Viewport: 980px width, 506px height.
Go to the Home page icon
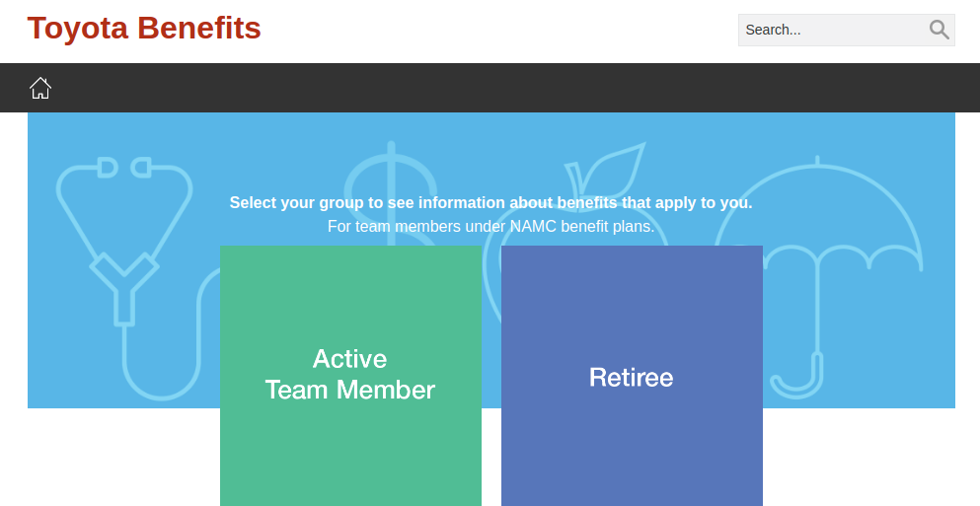pos(40,88)
